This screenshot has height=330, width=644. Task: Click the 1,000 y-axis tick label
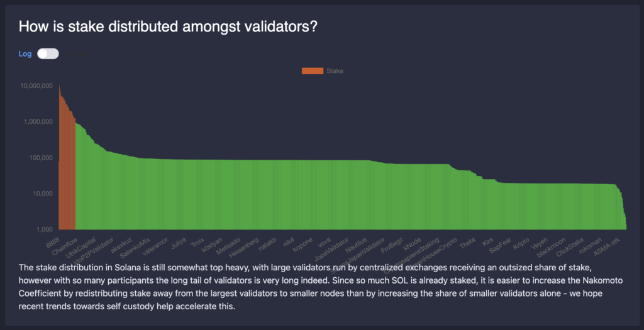45,229
